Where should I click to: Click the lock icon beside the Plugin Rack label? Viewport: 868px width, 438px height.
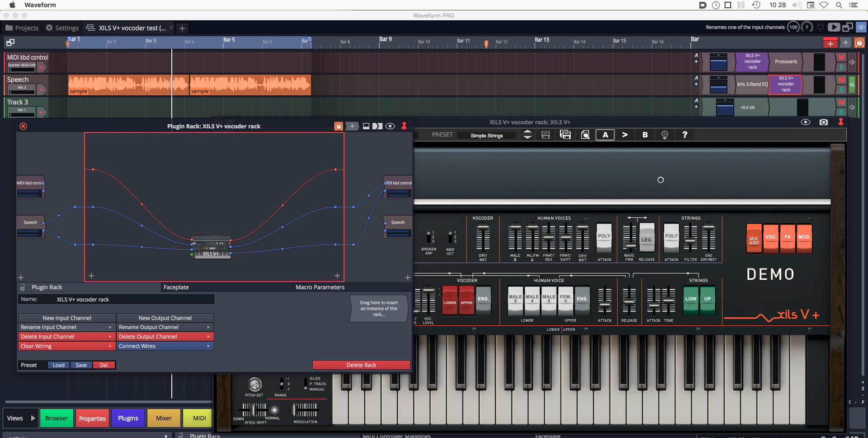[23, 287]
